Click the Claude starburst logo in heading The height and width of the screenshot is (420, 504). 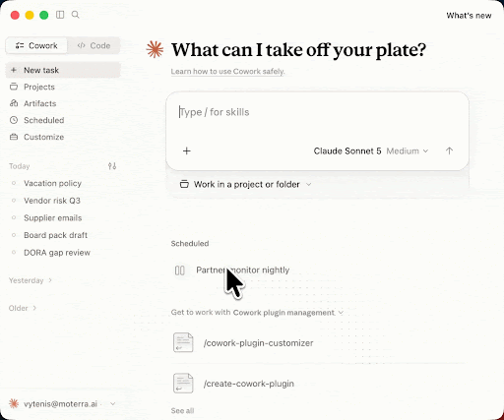[x=155, y=50]
